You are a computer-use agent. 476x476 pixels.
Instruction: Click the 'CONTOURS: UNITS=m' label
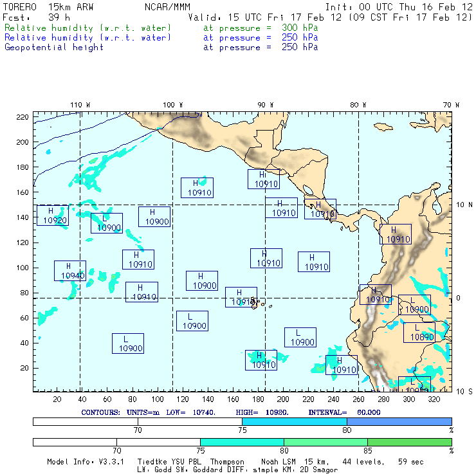coord(120,412)
